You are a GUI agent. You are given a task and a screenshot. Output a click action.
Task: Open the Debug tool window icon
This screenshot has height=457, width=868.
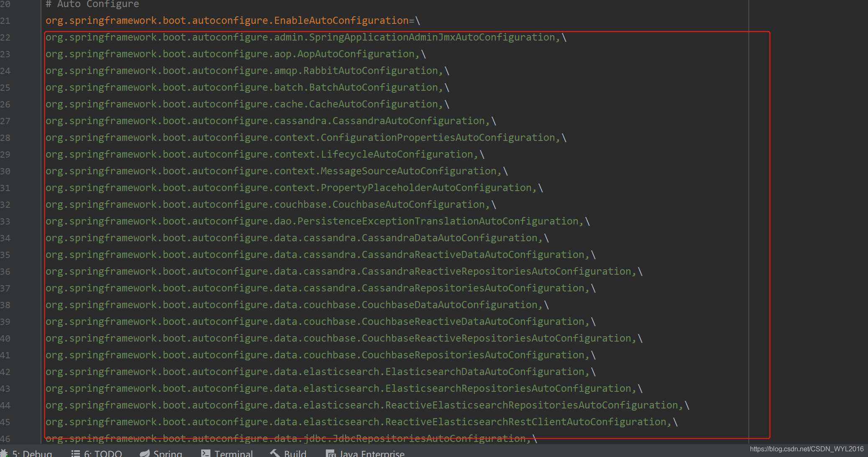[x=4, y=453]
